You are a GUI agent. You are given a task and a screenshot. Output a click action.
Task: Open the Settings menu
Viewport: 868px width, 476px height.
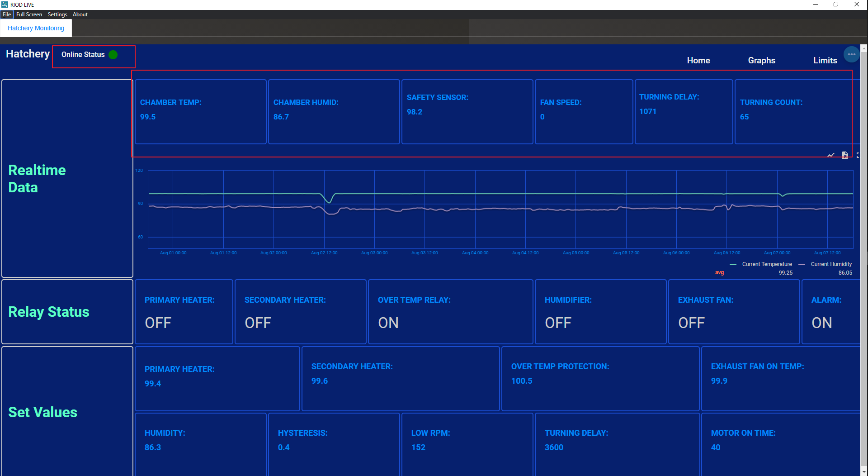coord(57,14)
